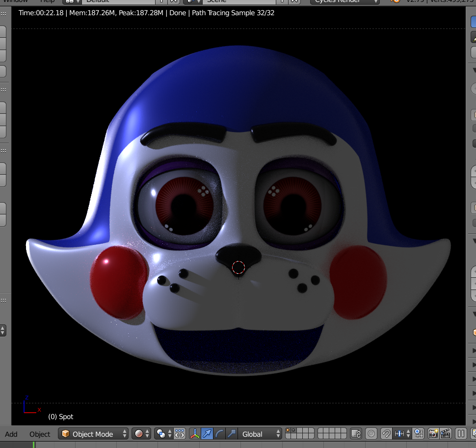Click the red-blue axis orientation gizmo
The image size is (476, 448).
tap(31, 405)
